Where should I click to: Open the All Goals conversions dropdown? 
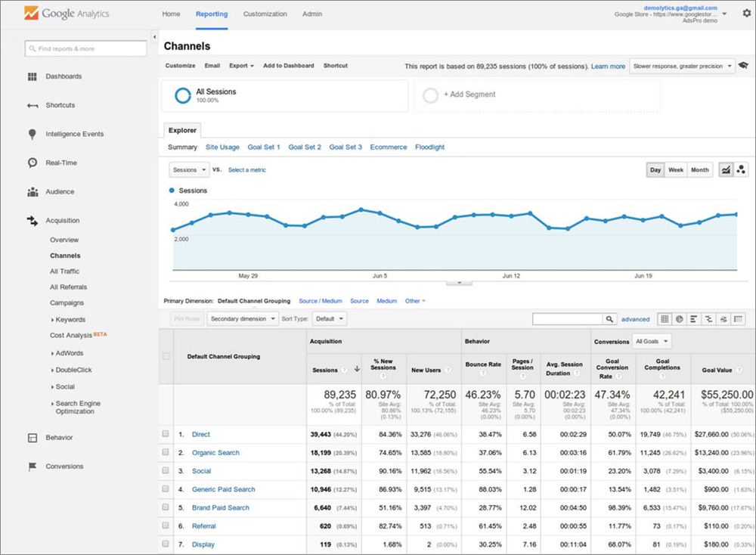[x=651, y=341]
